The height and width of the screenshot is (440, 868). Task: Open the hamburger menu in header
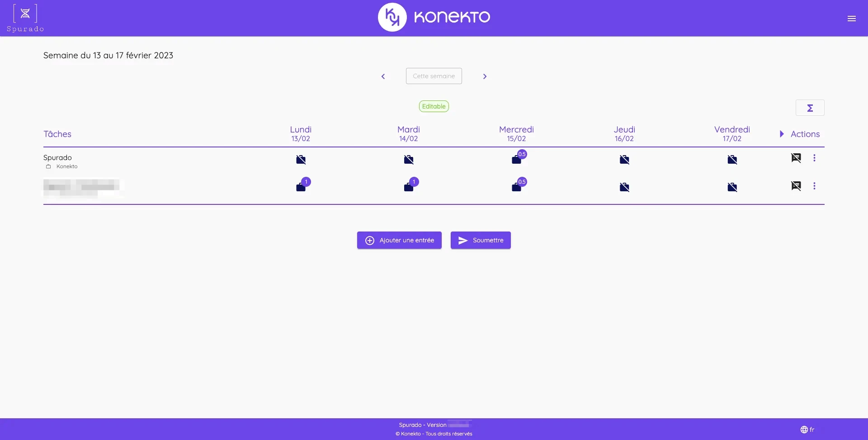pyautogui.click(x=851, y=19)
